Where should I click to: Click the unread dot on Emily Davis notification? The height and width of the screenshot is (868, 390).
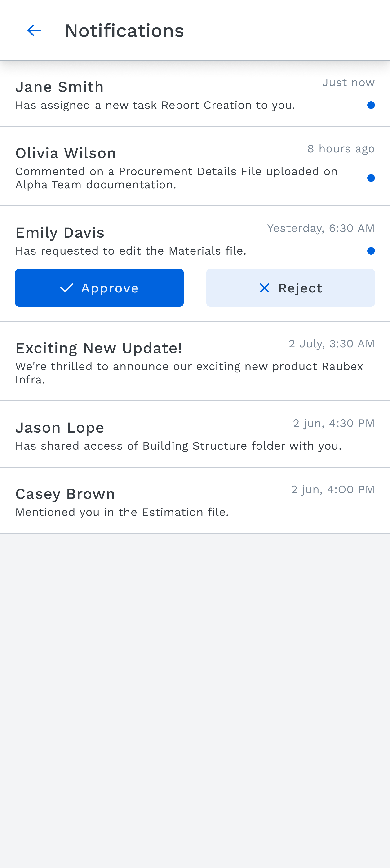pyautogui.click(x=371, y=251)
